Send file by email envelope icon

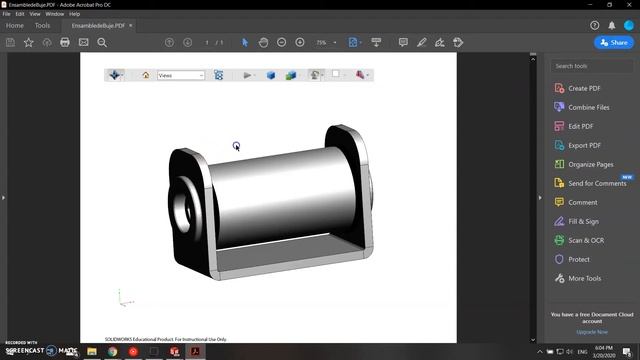pos(84,42)
